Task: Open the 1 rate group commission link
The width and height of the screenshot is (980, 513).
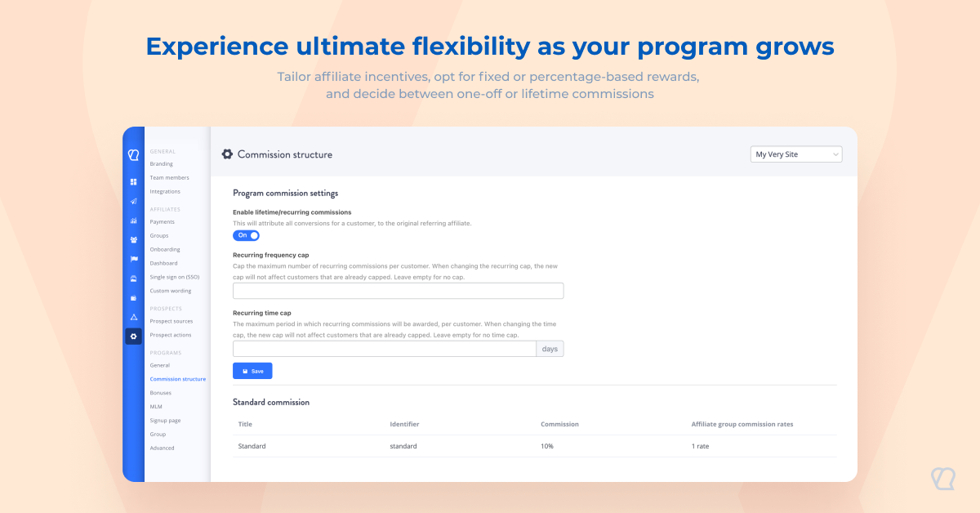Action: pos(701,446)
